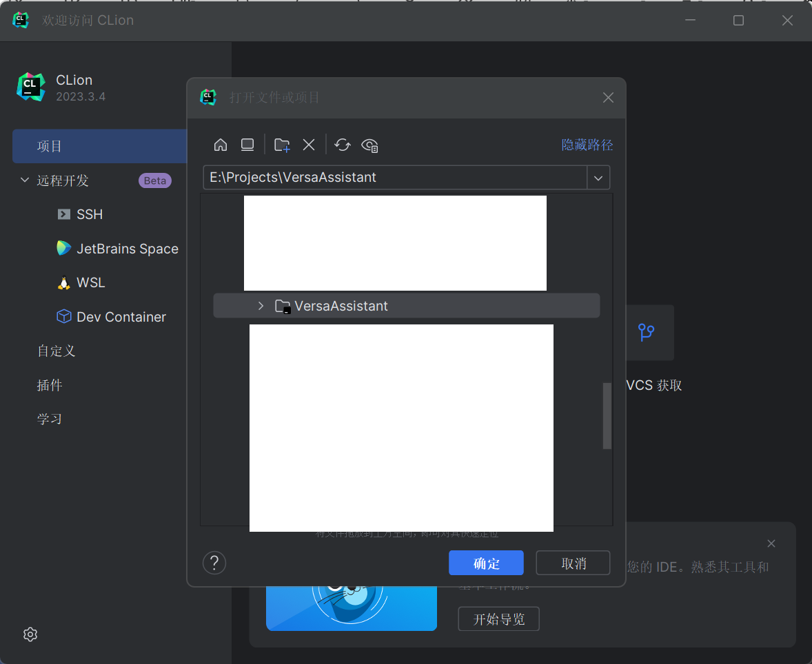Screen dimensions: 812x664
Task: Confirm with the 确定 button
Action: click(486, 563)
